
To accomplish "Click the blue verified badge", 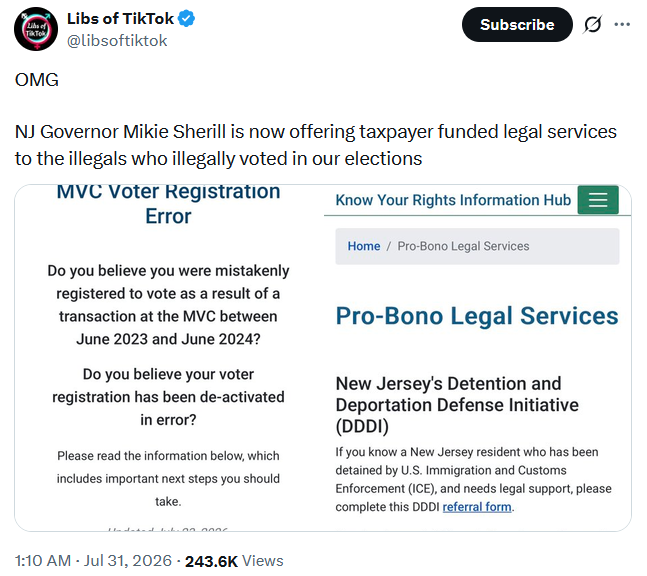I will 187,19.
